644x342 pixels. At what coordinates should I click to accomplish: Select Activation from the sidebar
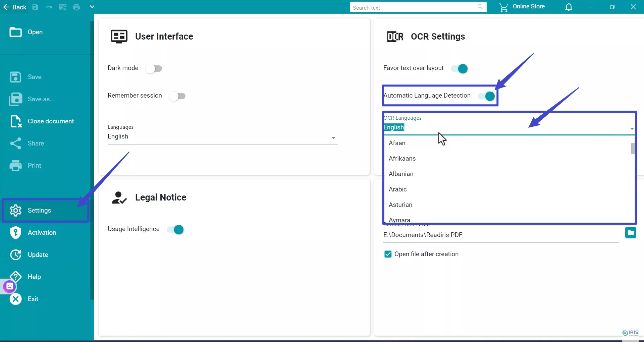point(42,232)
